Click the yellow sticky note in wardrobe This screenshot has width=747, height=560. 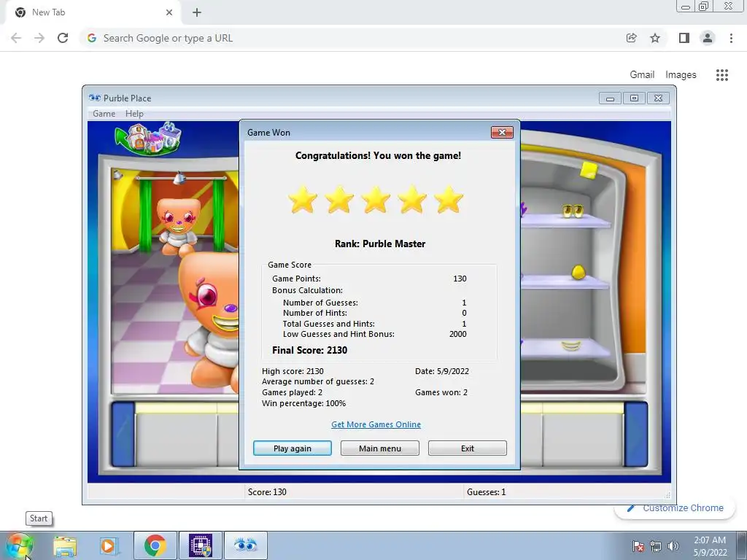point(589,171)
